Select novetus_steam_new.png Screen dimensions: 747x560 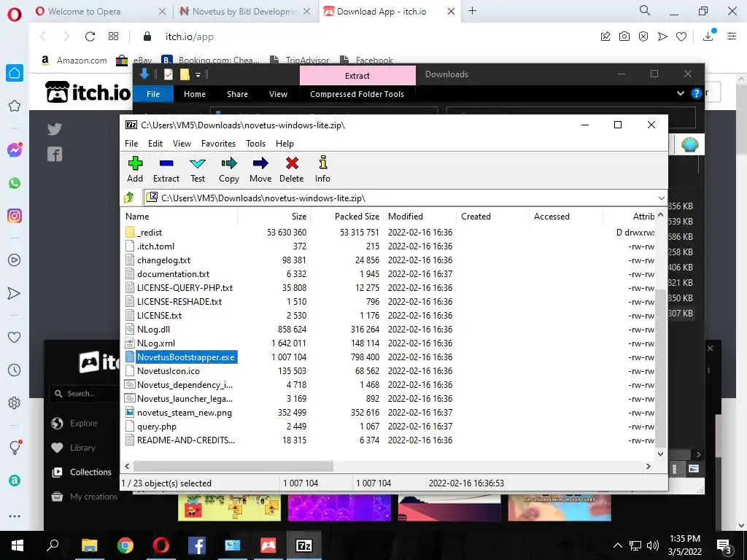185,413
